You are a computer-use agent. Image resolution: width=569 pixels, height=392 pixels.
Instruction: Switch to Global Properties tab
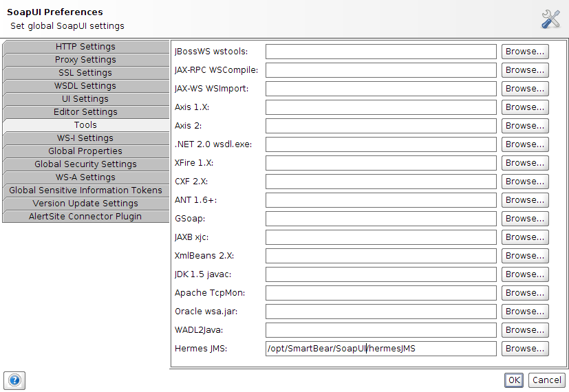pyautogui.click(x=85, y=151)
